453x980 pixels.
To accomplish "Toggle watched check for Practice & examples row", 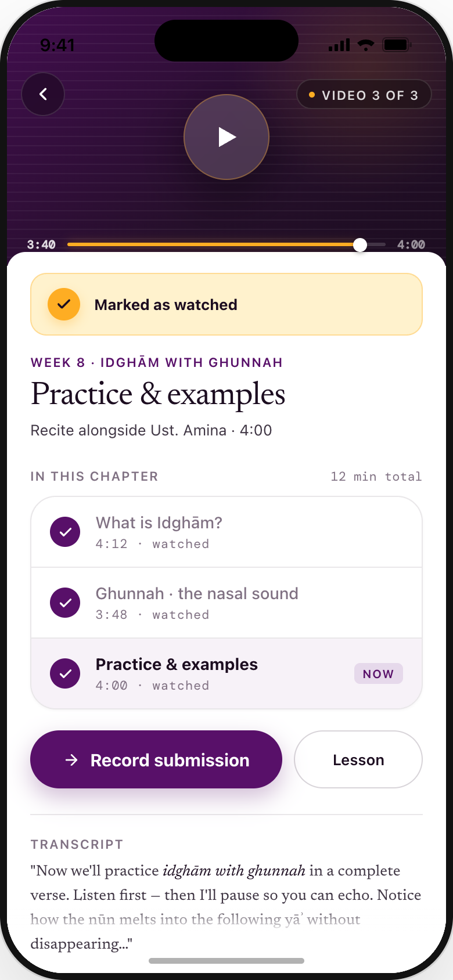I will pyautogui.click(x=65, y=673).
